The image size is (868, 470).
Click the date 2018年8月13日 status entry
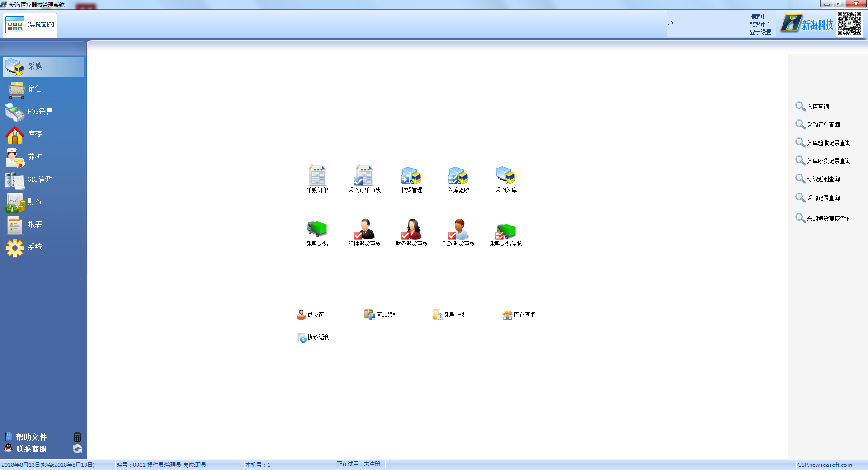click(x=48, y=465)
